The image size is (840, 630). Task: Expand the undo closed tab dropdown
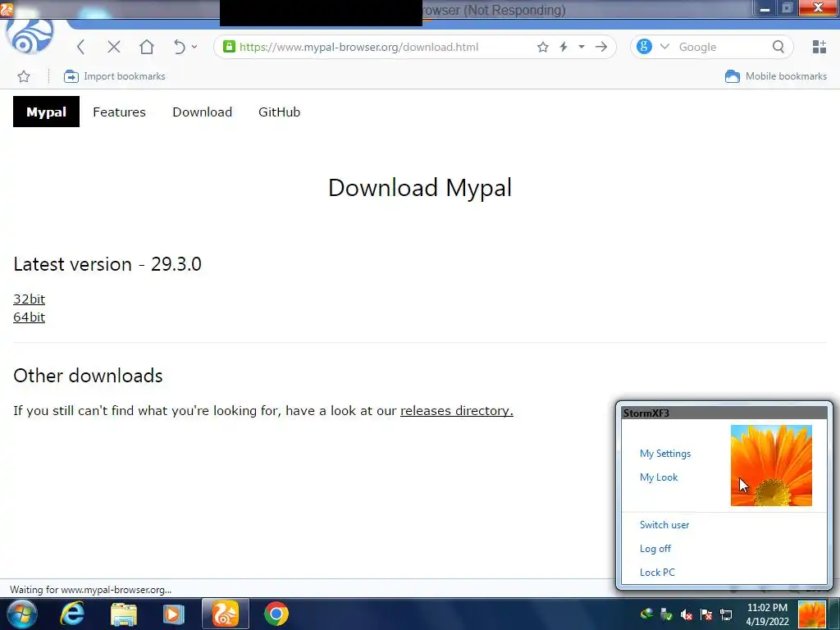tap(194, 47)
